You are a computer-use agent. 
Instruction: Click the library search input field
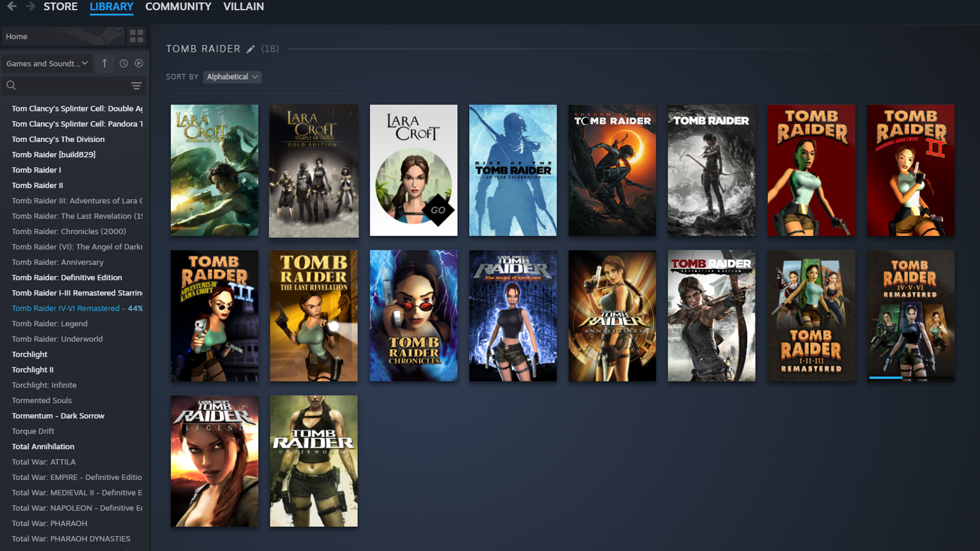click(x=71, y=85)
